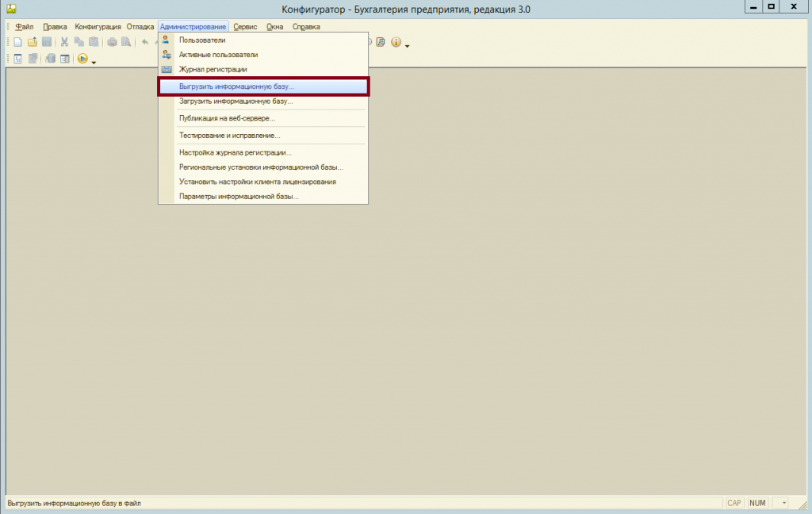The height and width of the screenshot is (514, 812).
Task: Click the window title Конфигуратор - Бухгалтерия предприятия
Action: 406,10
